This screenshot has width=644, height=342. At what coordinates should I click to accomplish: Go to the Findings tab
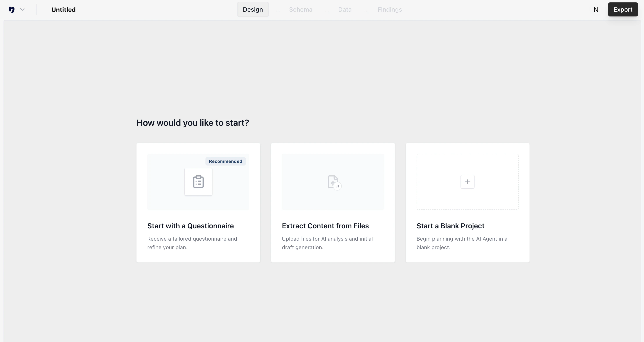tap(389, 9)
